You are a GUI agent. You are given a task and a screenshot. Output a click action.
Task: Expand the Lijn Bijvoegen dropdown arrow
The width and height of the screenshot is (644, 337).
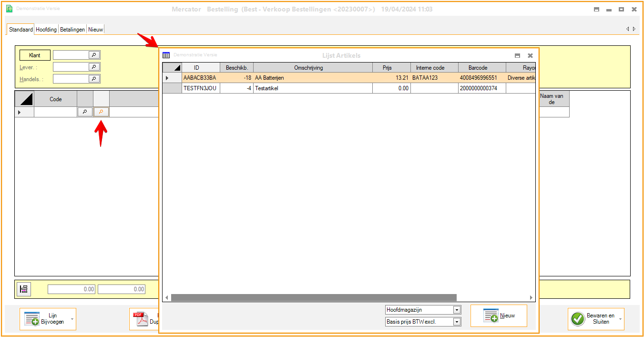coord(72,319)
